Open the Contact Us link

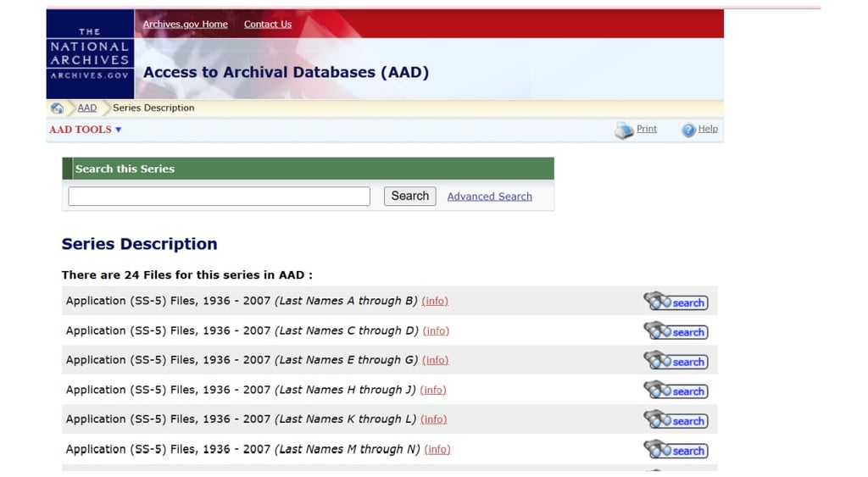click(267, 25)
